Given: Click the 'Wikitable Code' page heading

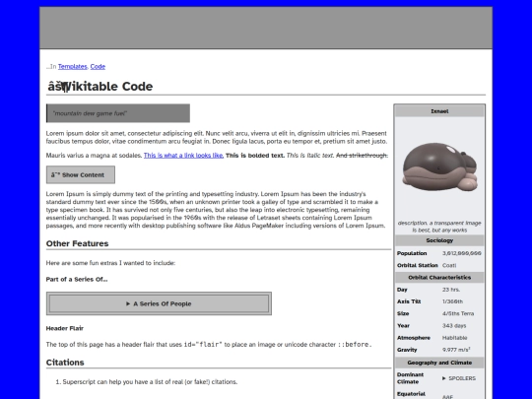Looking at the screenshot, I should [x=100, y=86].
